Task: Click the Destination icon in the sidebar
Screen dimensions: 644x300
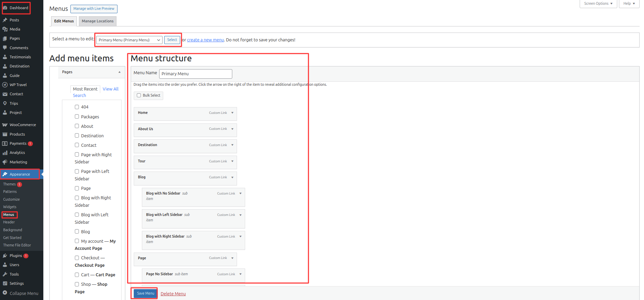Action: coord(5,66)
